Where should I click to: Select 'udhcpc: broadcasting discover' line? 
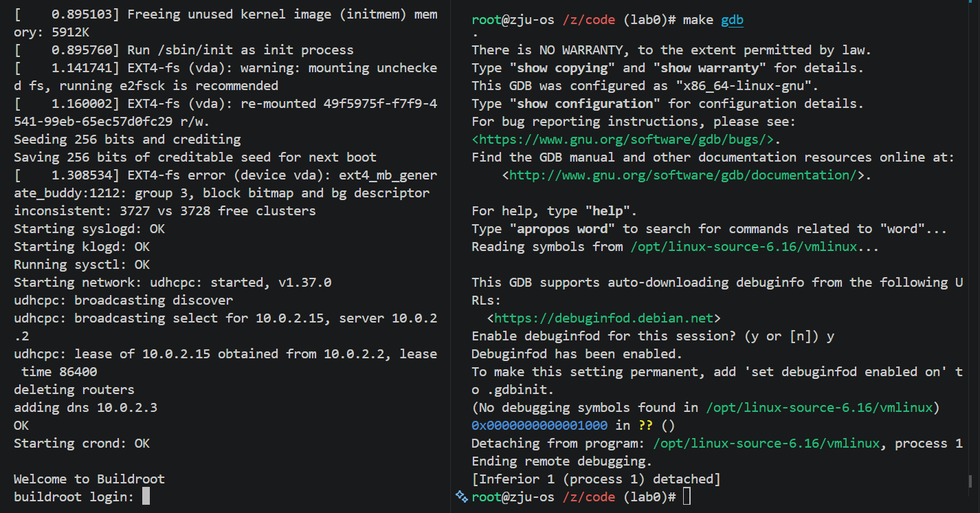pos(124,301)
